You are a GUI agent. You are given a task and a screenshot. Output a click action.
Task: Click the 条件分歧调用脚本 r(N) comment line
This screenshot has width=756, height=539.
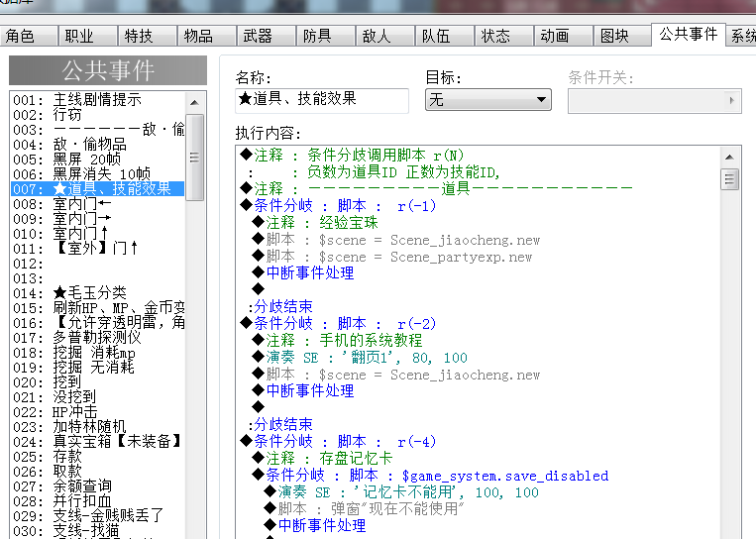click(x=352, y=156)
